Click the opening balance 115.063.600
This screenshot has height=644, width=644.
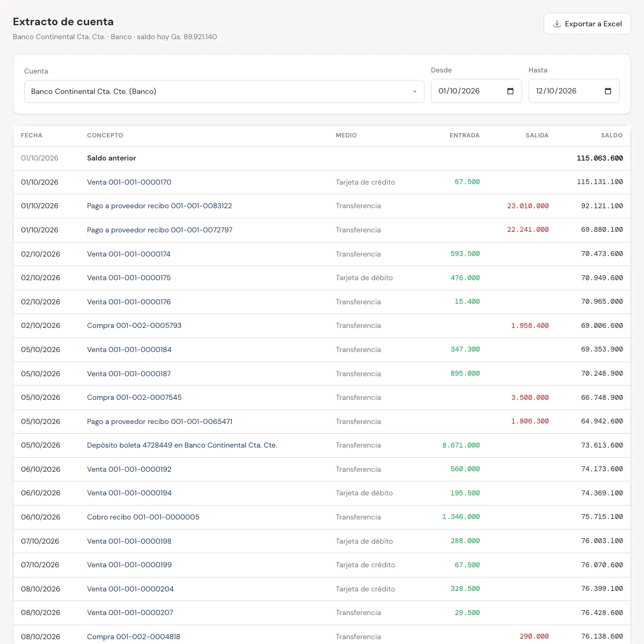[600, 158]
